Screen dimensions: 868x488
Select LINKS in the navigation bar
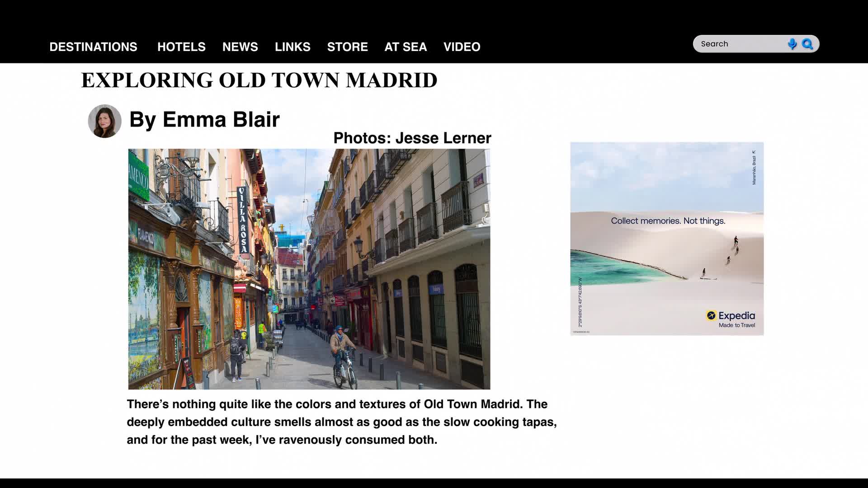click(292, 47)
